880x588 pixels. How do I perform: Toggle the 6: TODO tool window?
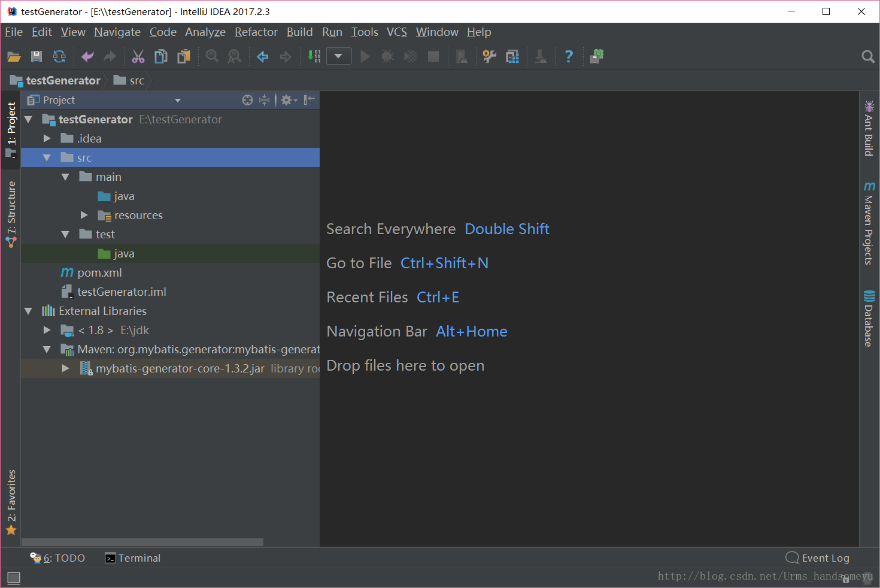tap(57, 558)
